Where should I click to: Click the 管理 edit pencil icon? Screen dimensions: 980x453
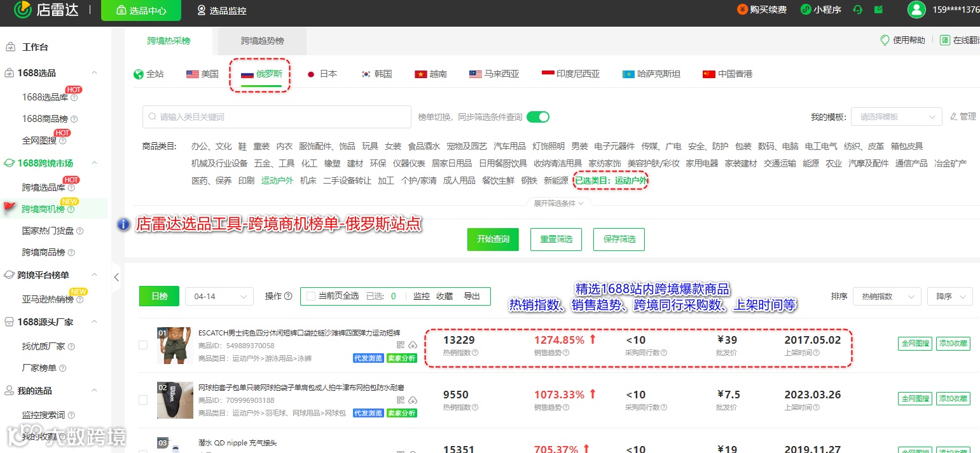tap(953, 116)
